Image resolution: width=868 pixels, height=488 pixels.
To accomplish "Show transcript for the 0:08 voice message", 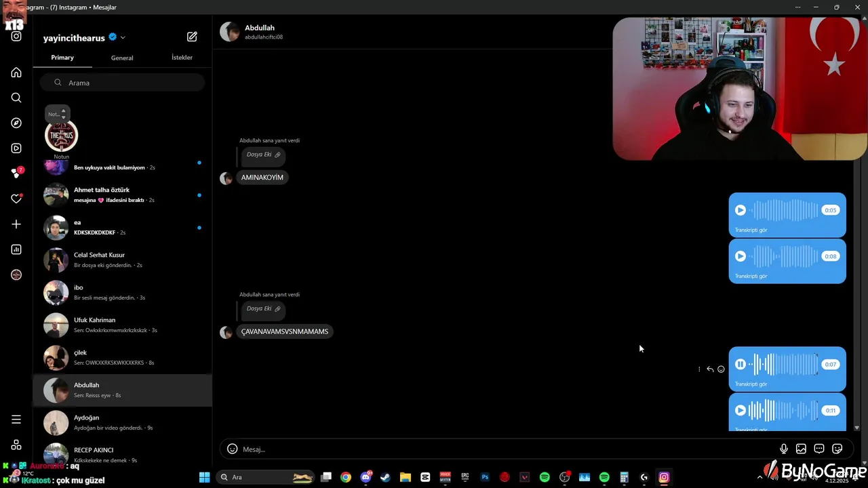I will (x=751, y=277).
